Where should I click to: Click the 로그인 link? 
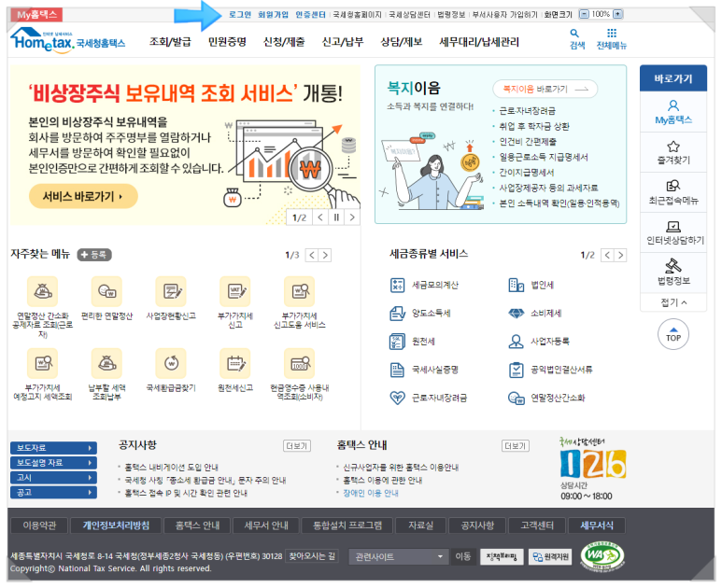[x=240, y=15]
